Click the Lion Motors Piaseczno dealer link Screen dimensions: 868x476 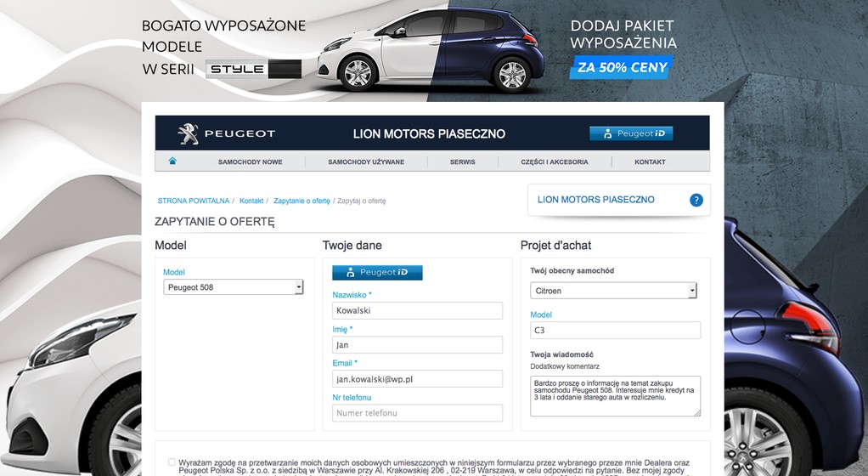pos(595,200)
